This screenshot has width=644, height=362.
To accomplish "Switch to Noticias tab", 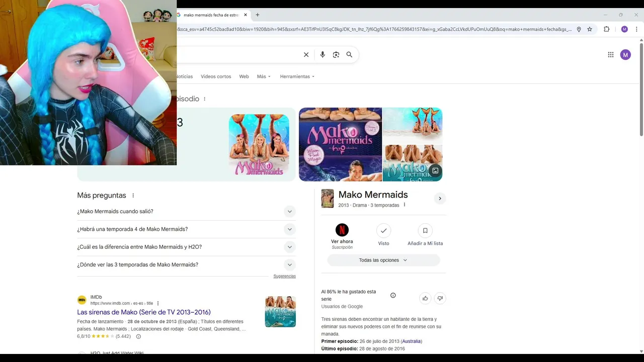I will (x=184, y=76).
